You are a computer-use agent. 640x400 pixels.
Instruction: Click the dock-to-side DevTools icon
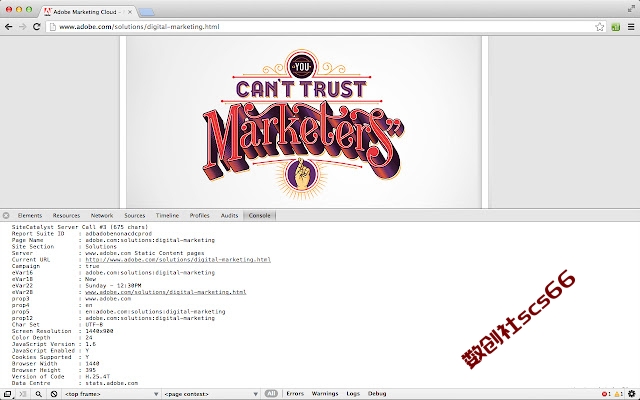pyautogui.click(x=8, y=394)
